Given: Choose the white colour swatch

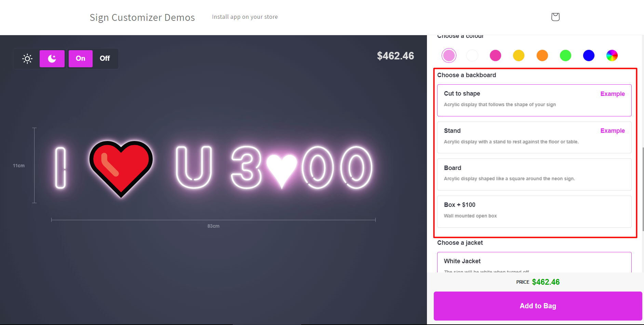Looking at the screenshot, I should 472,55.
